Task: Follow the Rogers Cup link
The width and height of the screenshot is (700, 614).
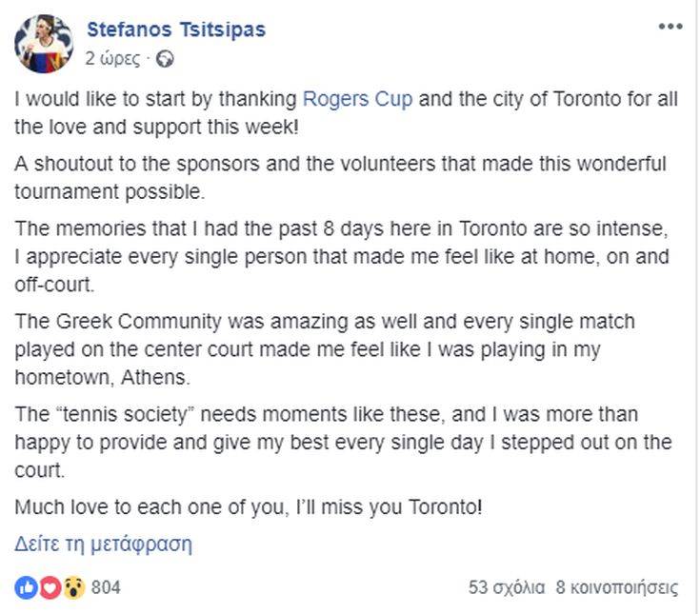Action: click(x=357, y=99)
